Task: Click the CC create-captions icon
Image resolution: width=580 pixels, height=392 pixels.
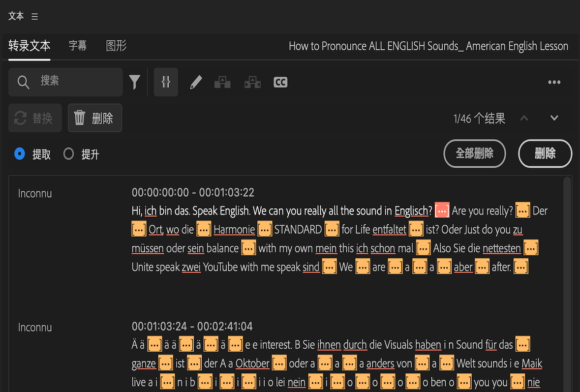Action: [x=280, y=82]
